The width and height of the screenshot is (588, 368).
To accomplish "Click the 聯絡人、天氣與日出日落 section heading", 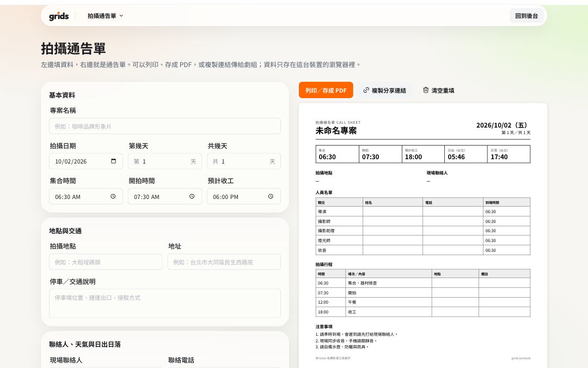I will pos(85,344).
